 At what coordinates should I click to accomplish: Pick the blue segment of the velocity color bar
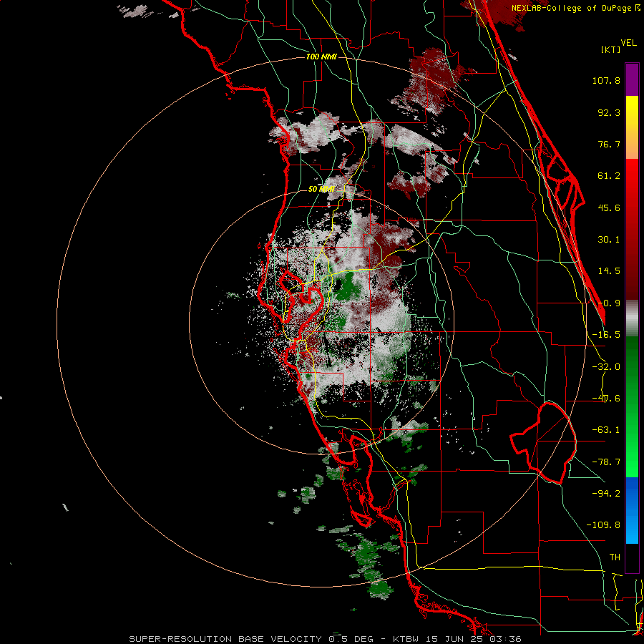[632, 510]
